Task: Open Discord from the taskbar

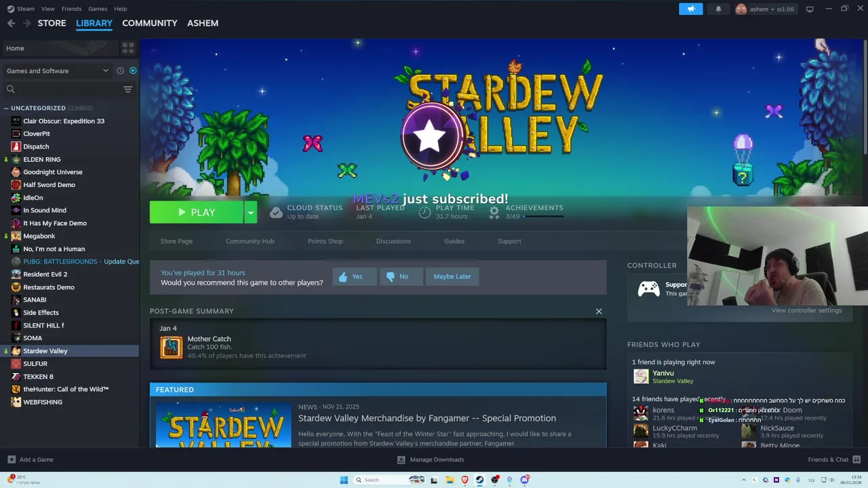Action: [x=525, y=480]
